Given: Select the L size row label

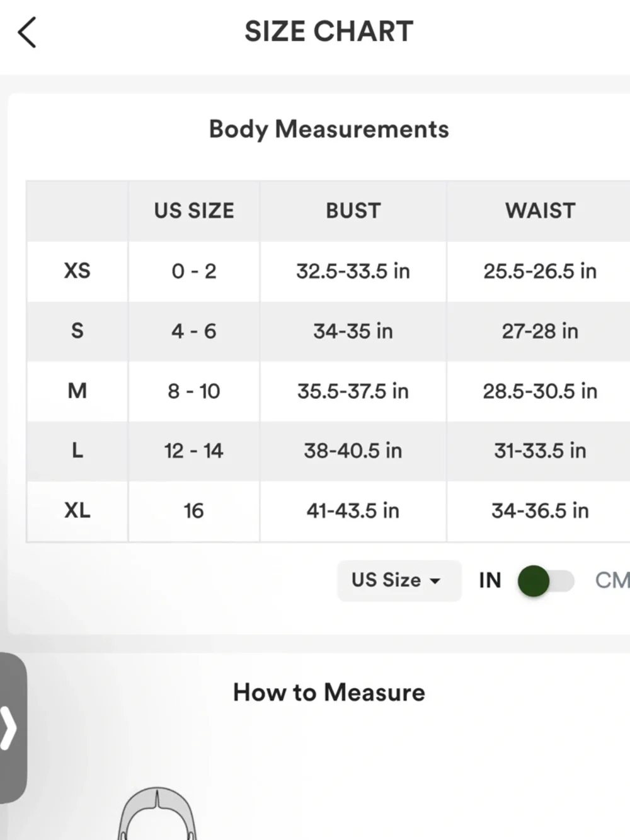Looking at the screenshot, I should [x=77, y=451].
